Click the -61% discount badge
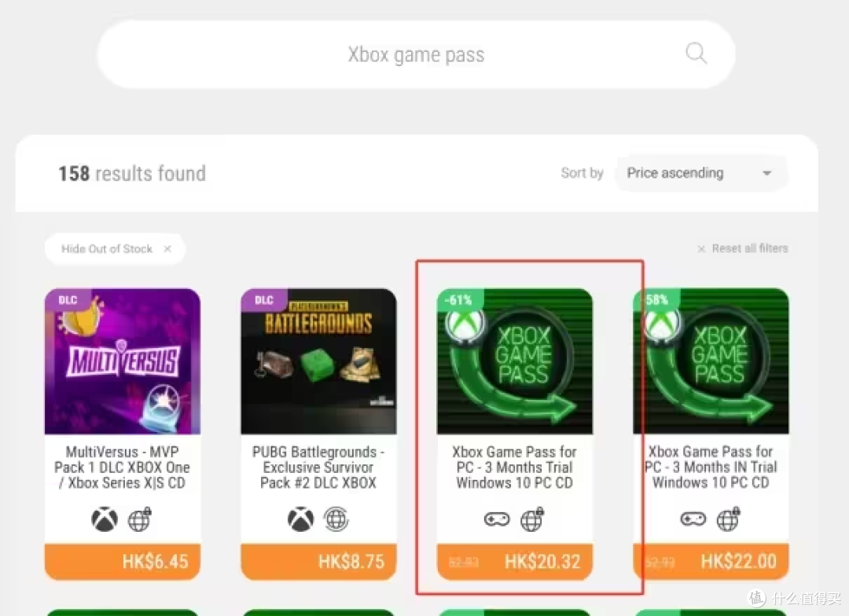849x616 pixels. (459, 299)
